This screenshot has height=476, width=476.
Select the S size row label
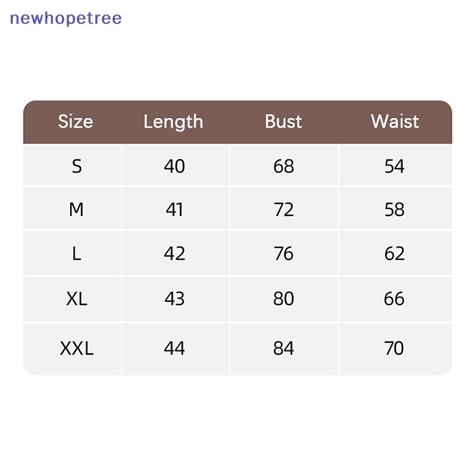(76, 166)
